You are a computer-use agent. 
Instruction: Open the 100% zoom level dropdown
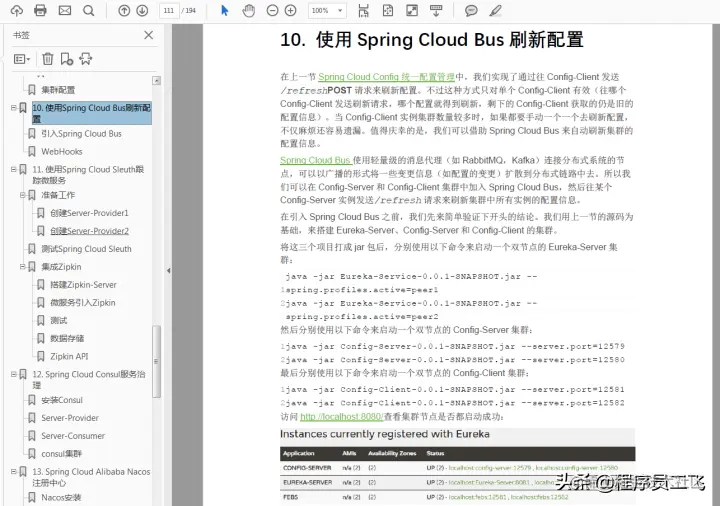pyautogui.click(x=327, y=11)
